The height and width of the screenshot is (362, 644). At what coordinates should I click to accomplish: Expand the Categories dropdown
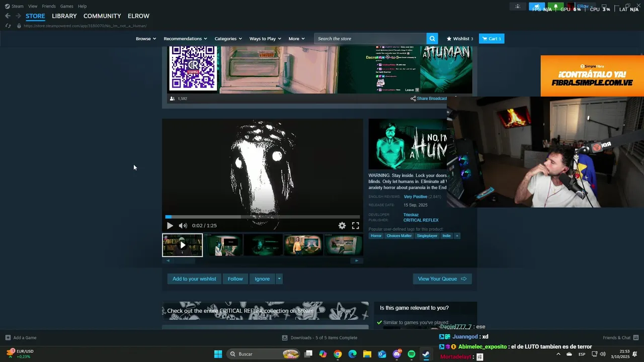tap(228, 39)
